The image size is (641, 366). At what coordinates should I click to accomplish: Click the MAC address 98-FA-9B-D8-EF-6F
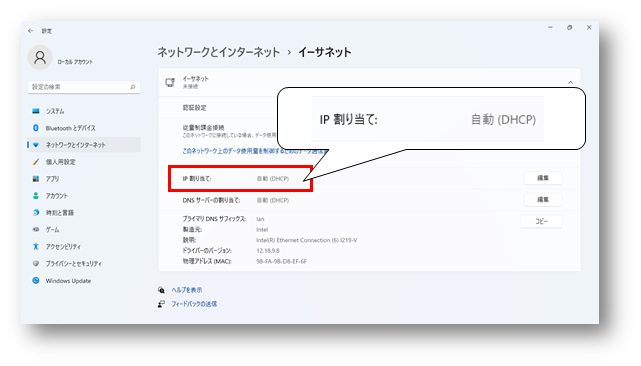(x=281, y=261)
